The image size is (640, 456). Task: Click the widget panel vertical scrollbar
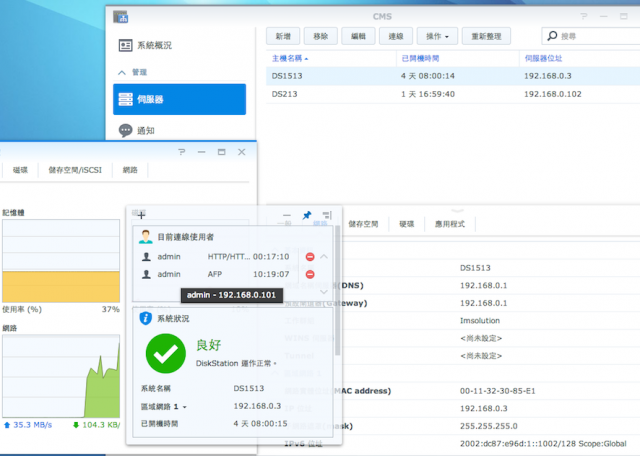click(x=337, y=290)
